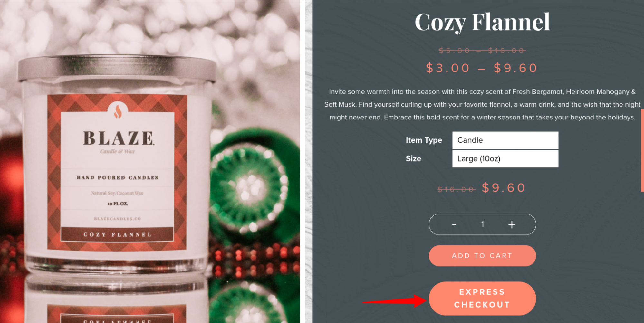Click the red arrow pointing to checkout
Image resolution: width=644 pixels, height=323 pixels.
pos(395,300)
